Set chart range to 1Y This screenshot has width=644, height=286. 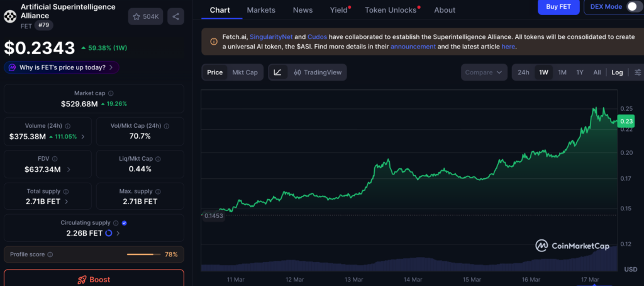click(579, 72)
